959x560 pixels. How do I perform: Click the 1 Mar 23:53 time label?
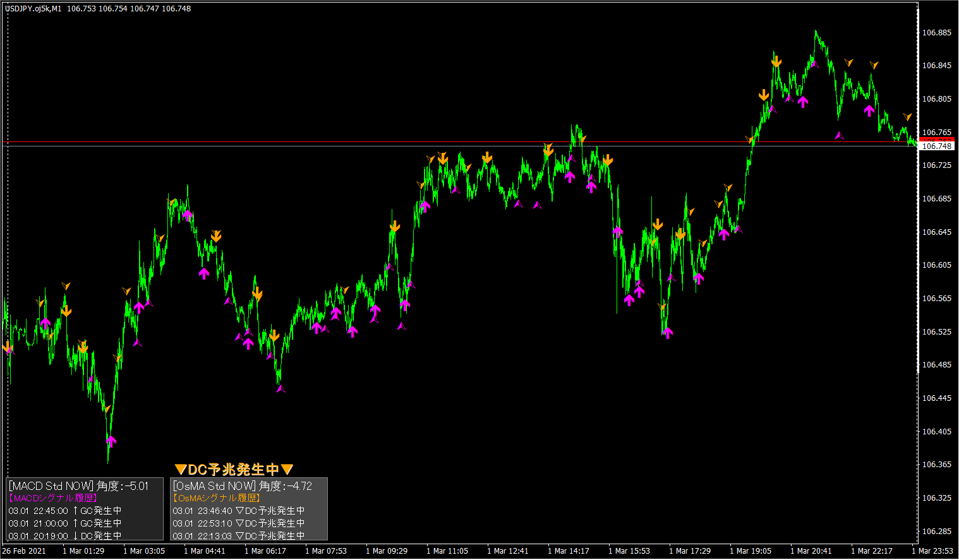click(932, 551)
